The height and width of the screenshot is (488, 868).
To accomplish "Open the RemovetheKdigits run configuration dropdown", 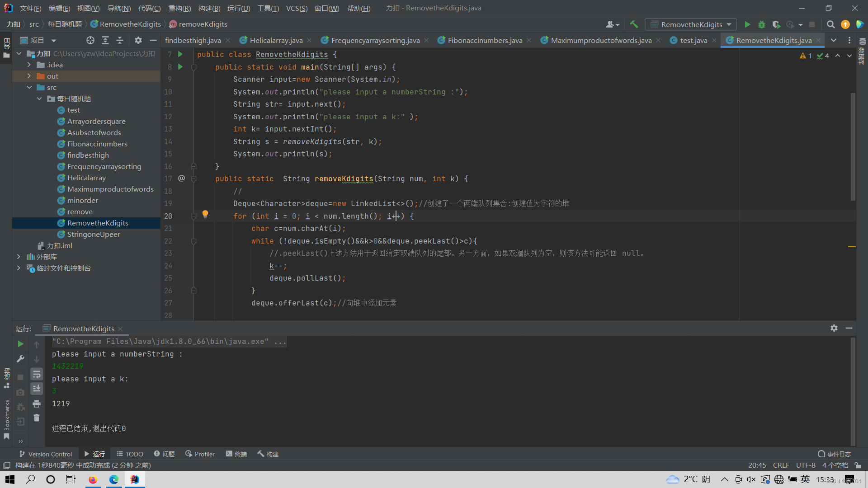I will tap(691, 24).
